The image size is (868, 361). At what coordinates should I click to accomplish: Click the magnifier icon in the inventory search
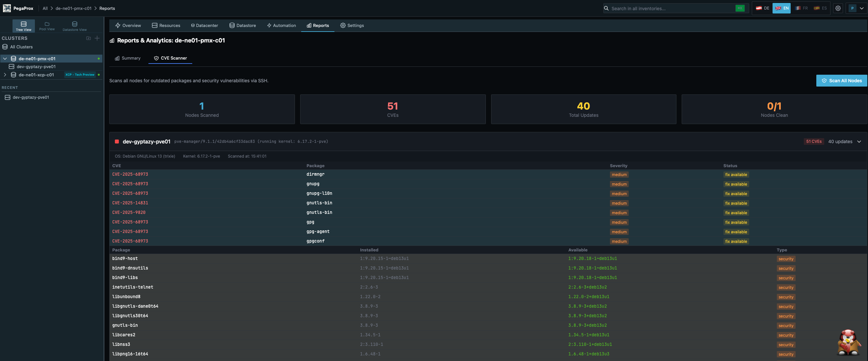tap(606, 8)
